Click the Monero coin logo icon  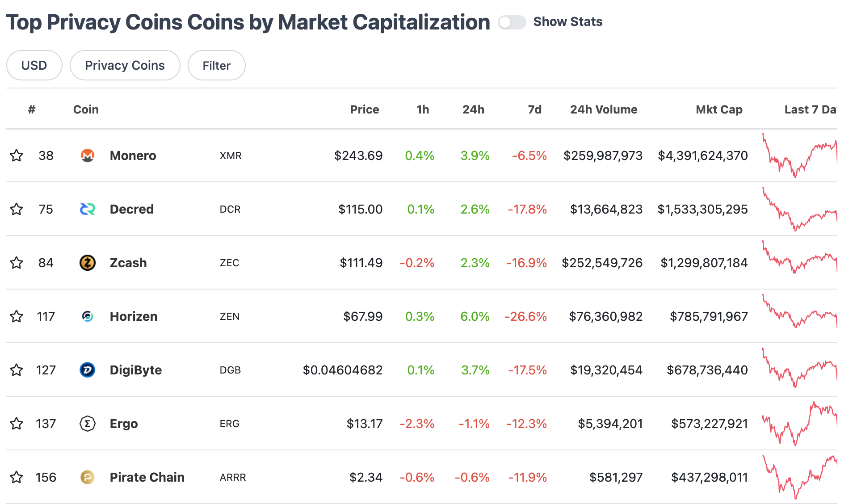pyautogui.click(x=87, y=155)
